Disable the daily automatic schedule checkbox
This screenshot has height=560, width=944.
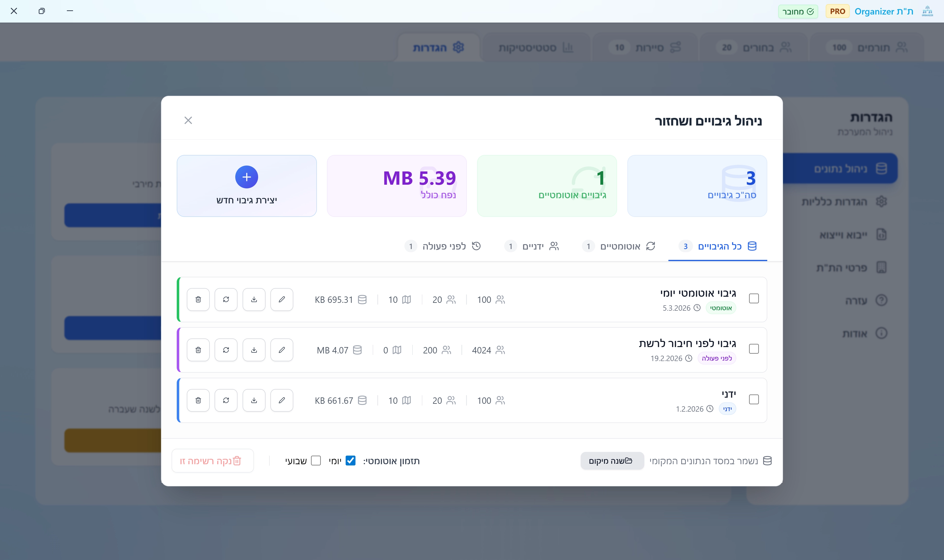[x=350, y=460]
